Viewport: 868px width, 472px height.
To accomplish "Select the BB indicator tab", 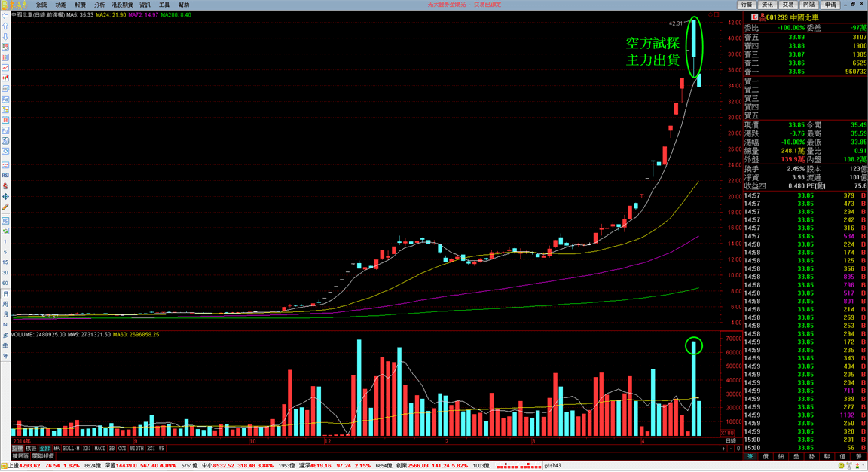I will pyautogui.click(x=112, y=448).
